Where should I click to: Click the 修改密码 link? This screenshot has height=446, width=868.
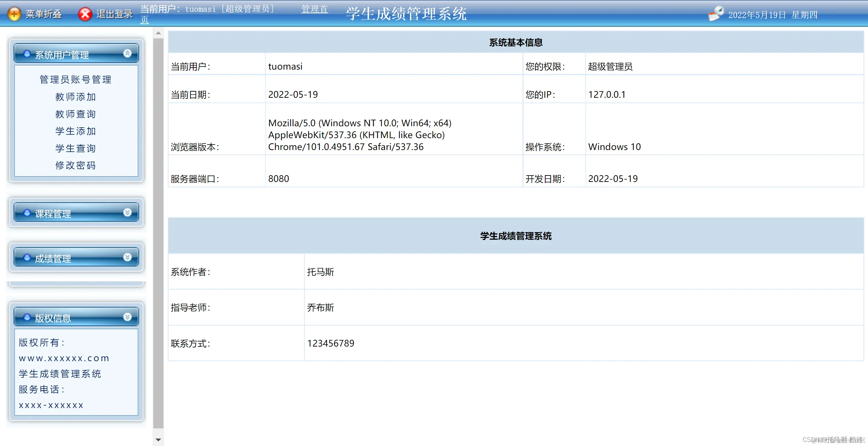click(x=76, y=165)
